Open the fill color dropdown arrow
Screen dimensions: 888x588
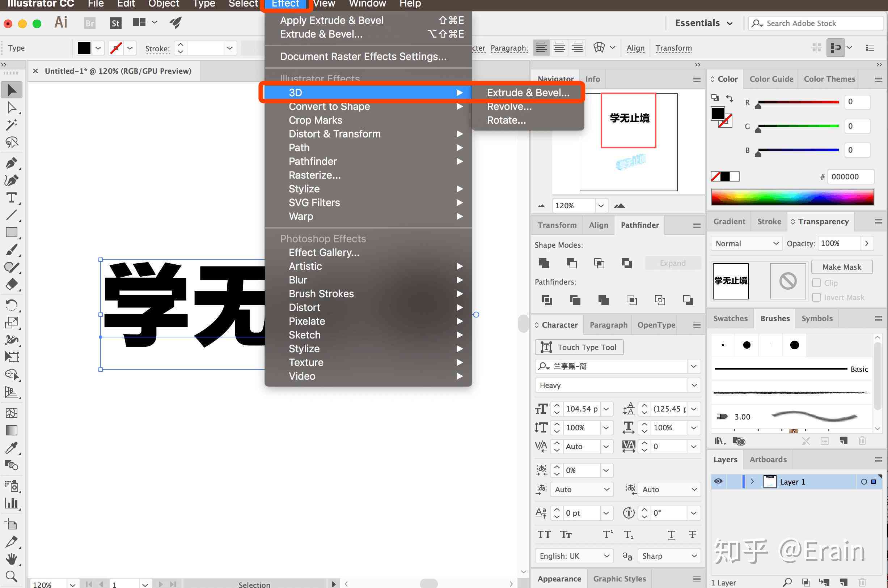pyautogui.click(x=98, y=48)
